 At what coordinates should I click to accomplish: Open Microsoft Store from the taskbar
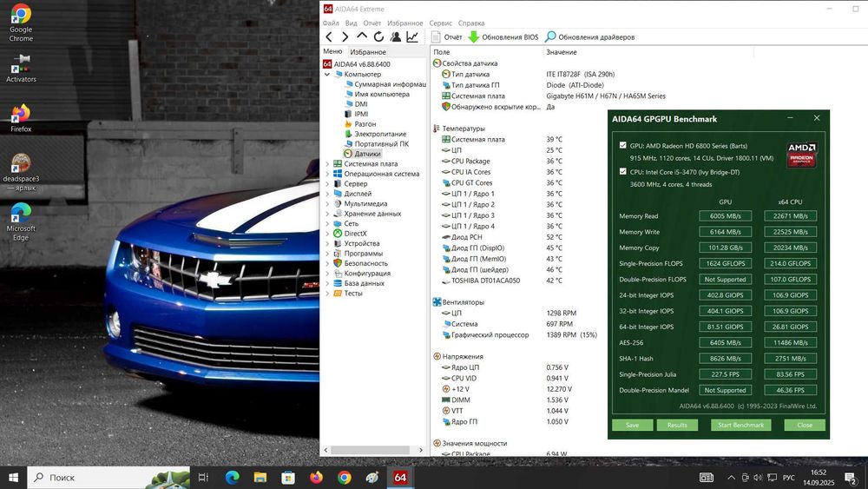coord(288,478)
